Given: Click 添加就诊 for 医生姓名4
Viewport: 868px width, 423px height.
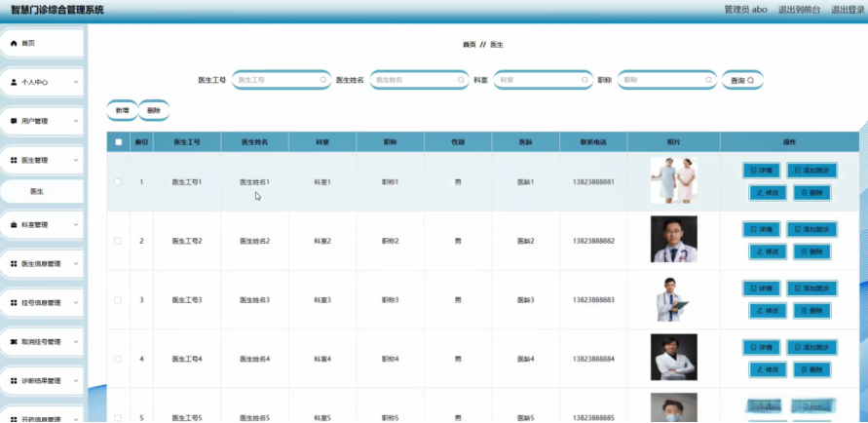Looking at the screenshot, I should (811, 347).
